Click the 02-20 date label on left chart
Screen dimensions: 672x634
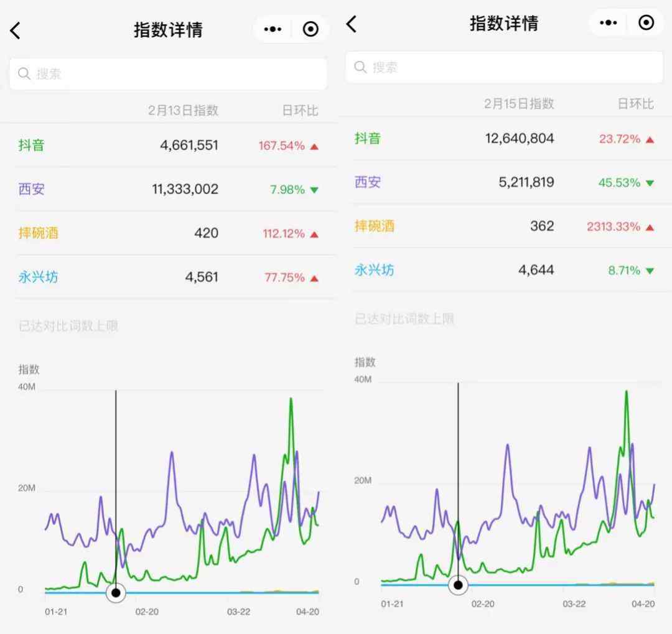147,612
